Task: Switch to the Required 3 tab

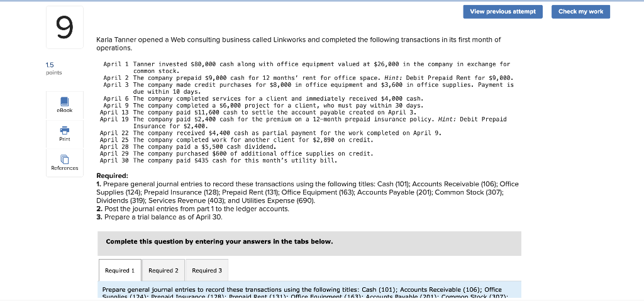Action: pos(206,270)
